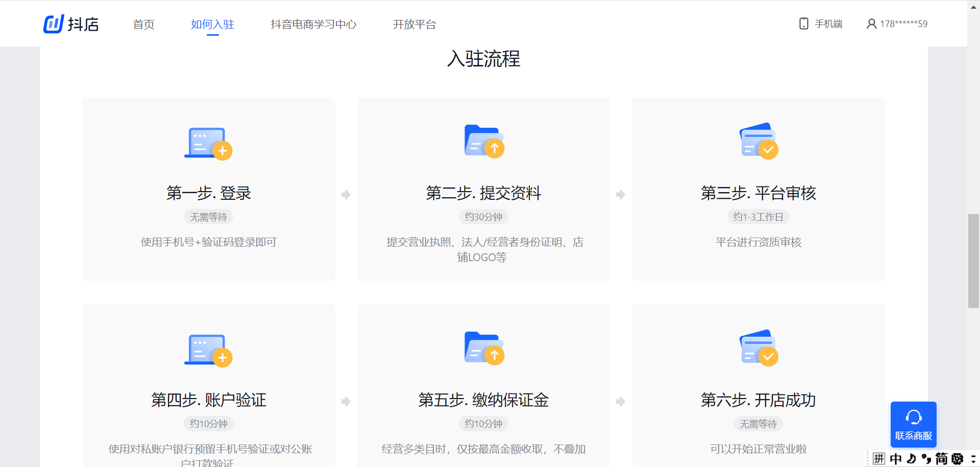Toggle the punctuation mode icon in IME bar
Screen dimensions: 980x467
[926, 458]
